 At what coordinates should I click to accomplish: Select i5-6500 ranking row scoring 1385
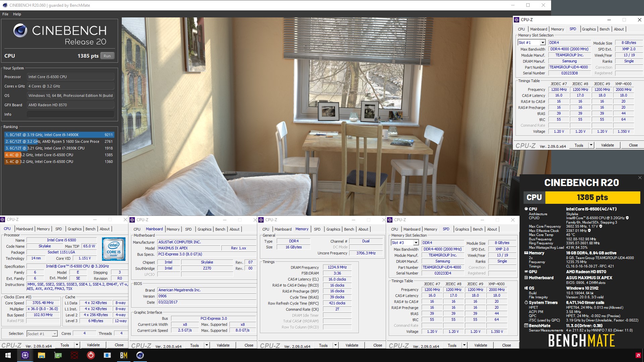(59, 155)
